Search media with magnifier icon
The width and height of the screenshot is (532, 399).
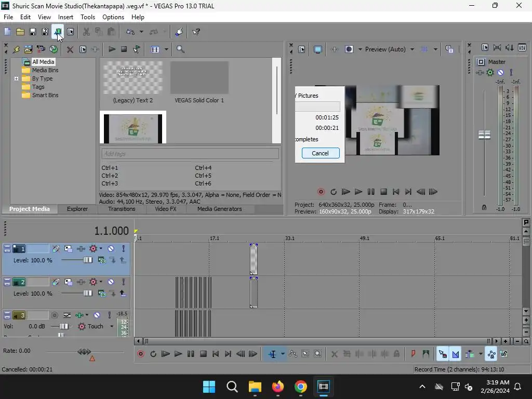180,49
